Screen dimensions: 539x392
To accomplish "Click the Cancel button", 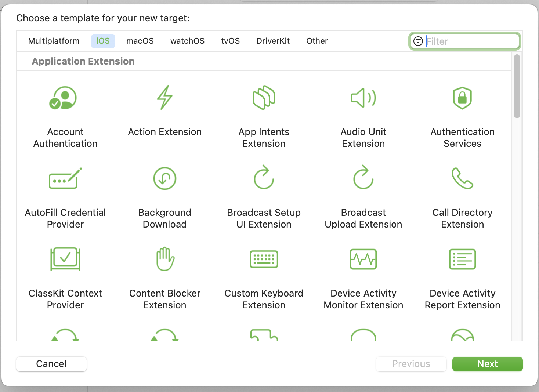I will [51, 364].
